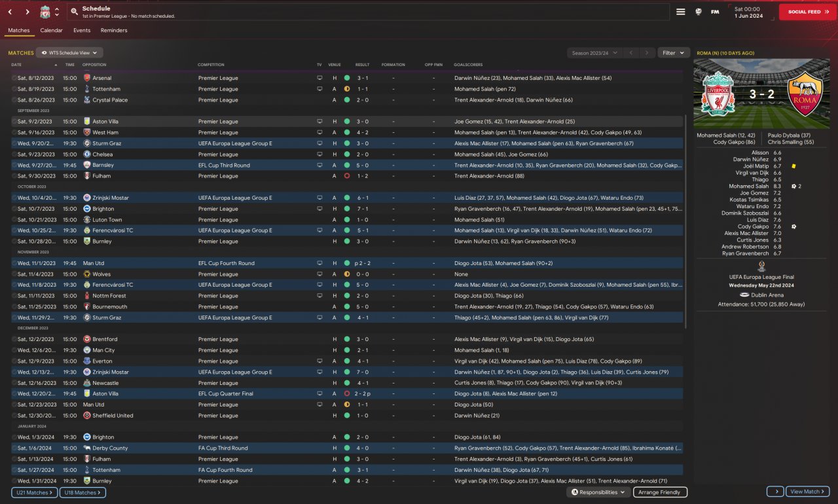Open the U18 Matches list
The width and height of the screenshot is (838, 504).
(82, 492)
